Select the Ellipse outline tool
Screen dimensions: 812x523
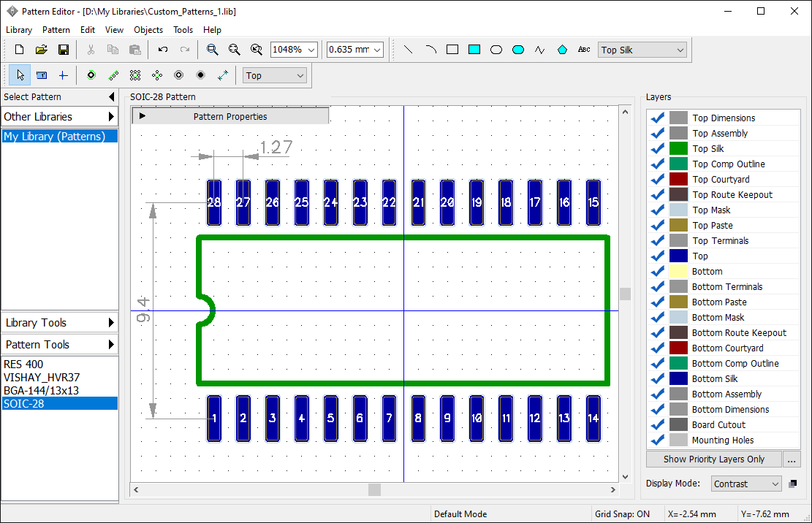[x=496, y=50]
